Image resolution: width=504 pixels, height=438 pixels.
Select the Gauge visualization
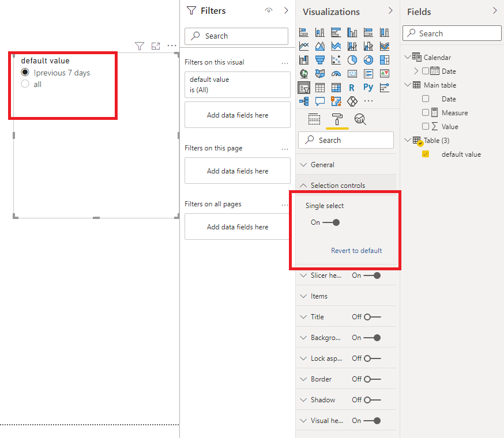[x=336, y=74]
